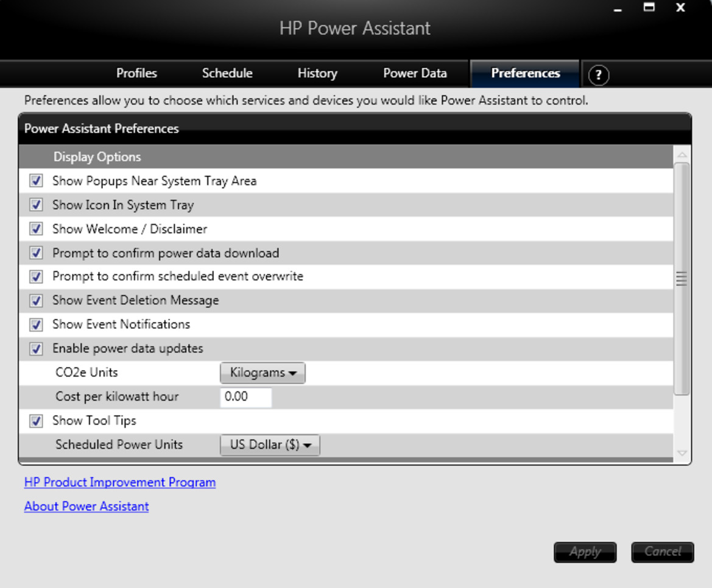Toggle Show Icon In System Tray checkbox
This screenshot has width=712, height=588.
[x=37, y=205]
